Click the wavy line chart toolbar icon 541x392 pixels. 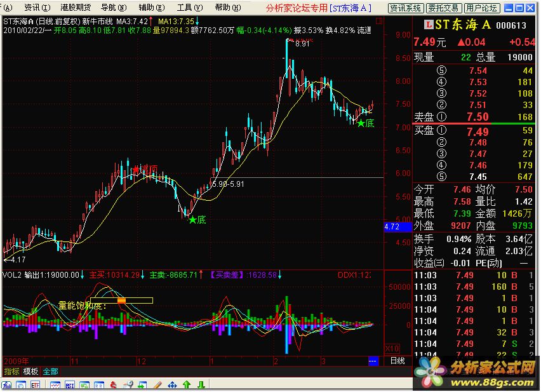click(55, 386)
